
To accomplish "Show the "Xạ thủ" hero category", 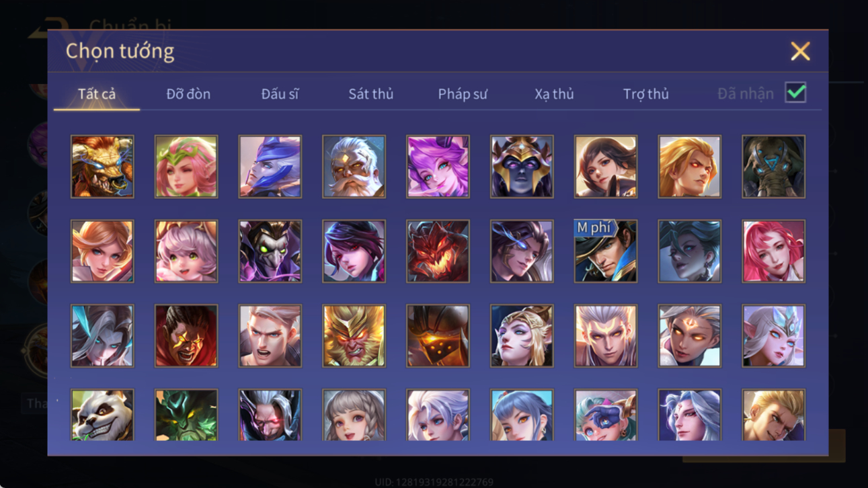I will click(x=554, y=94).
